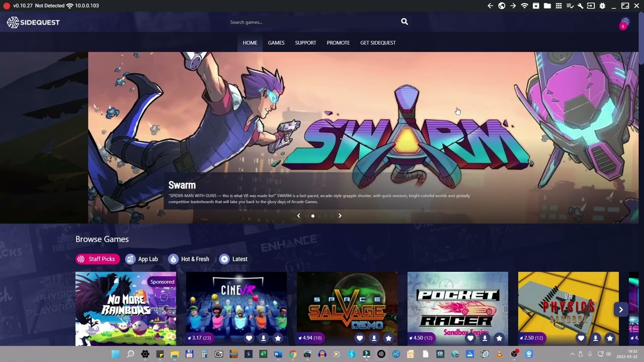
Task: Favorite the CineVR game with heart icon
Action: pyautogui.click(x=249, y=338)
